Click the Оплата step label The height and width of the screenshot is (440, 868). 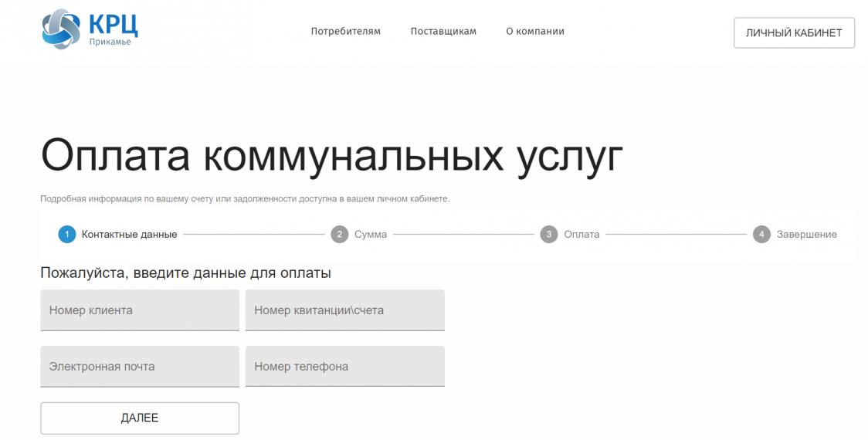[581, 235]
